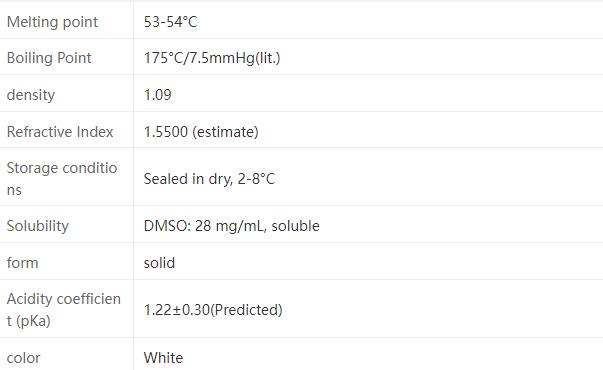Image resolution: width=603 pixels, height=370 pixels.
Task: Select the 1.5500 (estimate) value
Action: pyautogui.click(x=201, y=132)
